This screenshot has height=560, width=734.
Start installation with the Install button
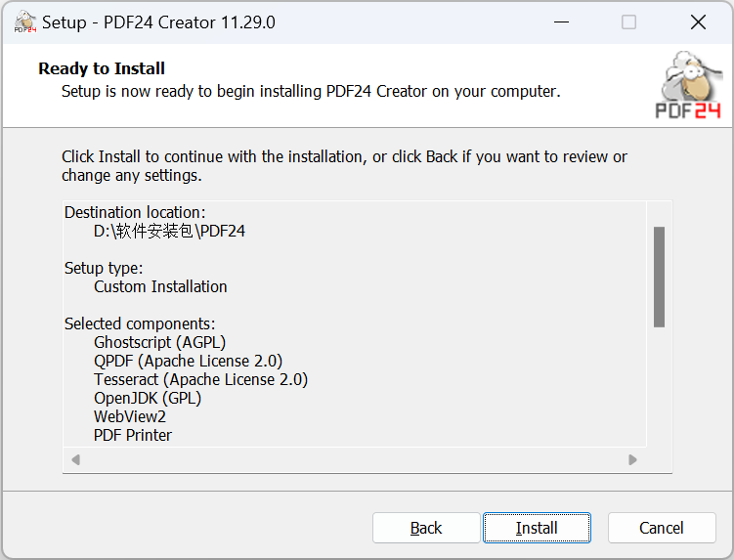point(537,528)
